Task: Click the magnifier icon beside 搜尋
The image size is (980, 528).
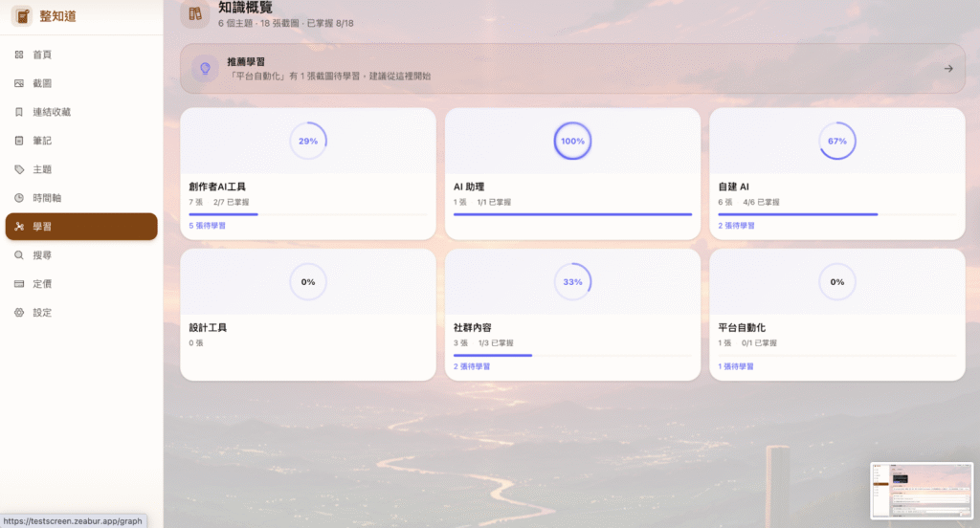Action: pos(19,255)
